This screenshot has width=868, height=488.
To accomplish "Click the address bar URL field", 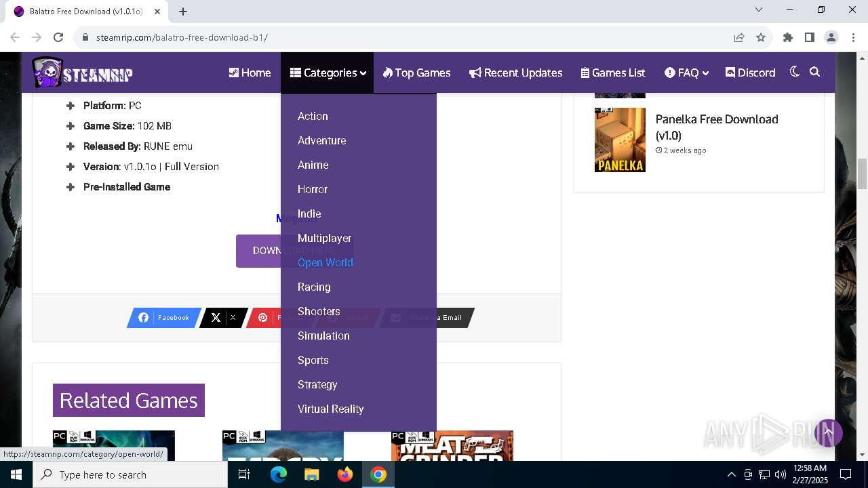I will coord(407,37).
